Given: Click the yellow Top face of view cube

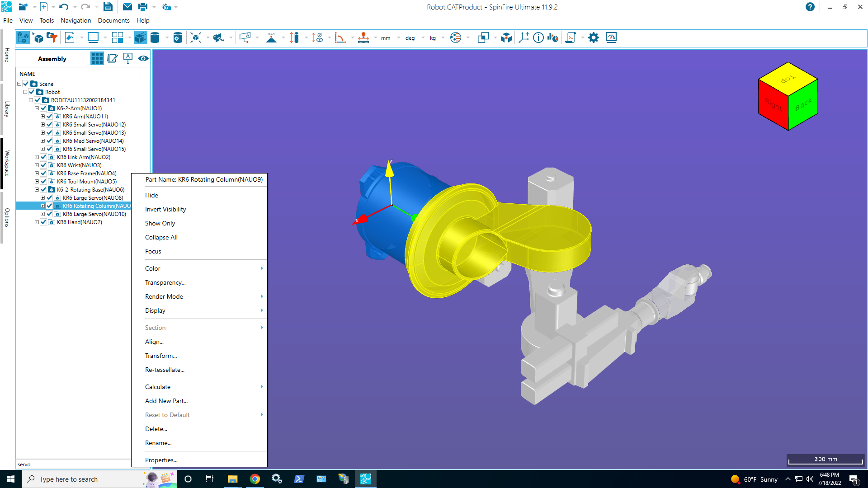Looking at the screenshot, I should coord(788,79).
